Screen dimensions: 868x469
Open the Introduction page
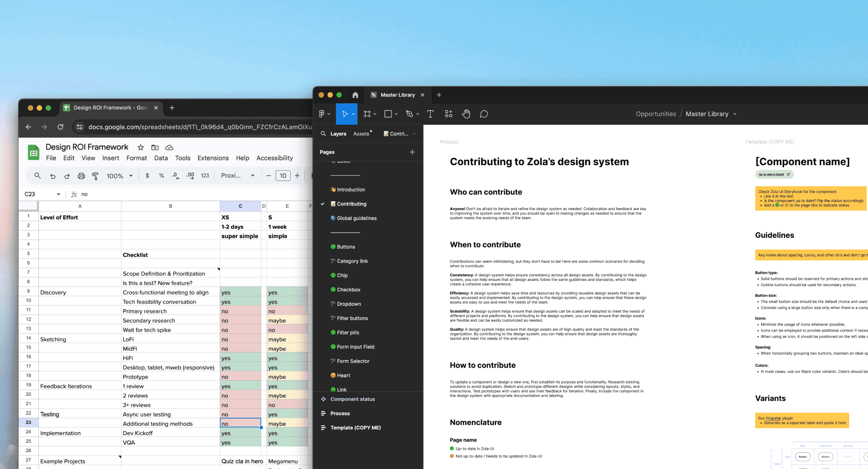point(351,189)
